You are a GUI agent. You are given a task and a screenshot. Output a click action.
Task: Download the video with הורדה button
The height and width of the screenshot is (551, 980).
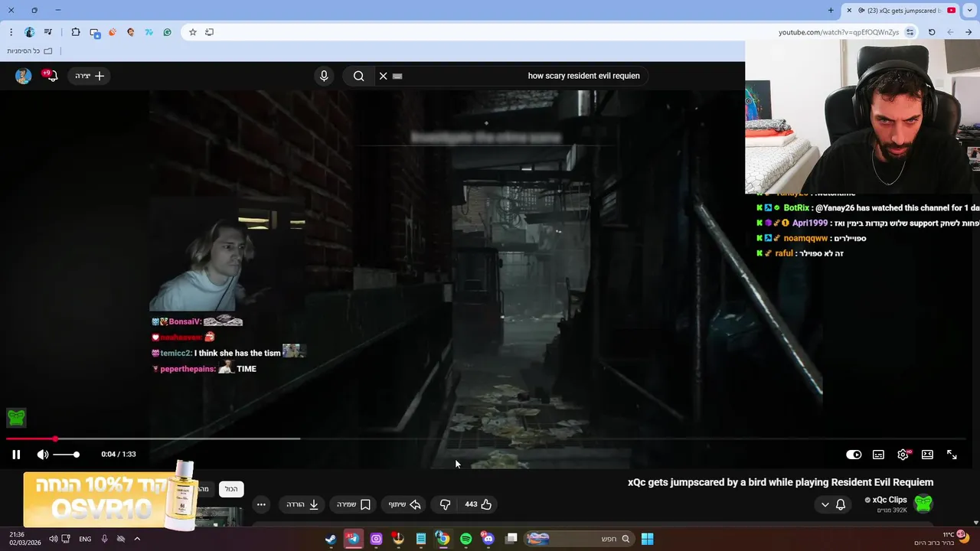(302, 504)
